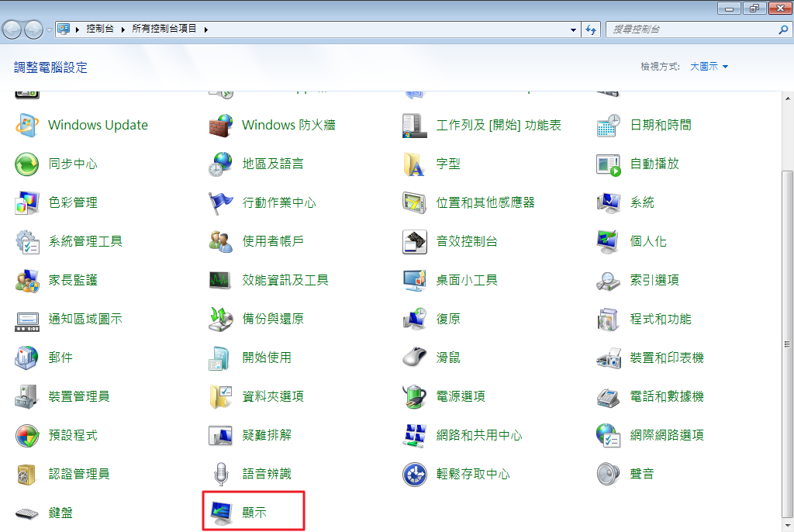Screen dimensions: 794x532
Task: Click the search magnifier icon
Action: click(783, 30)
